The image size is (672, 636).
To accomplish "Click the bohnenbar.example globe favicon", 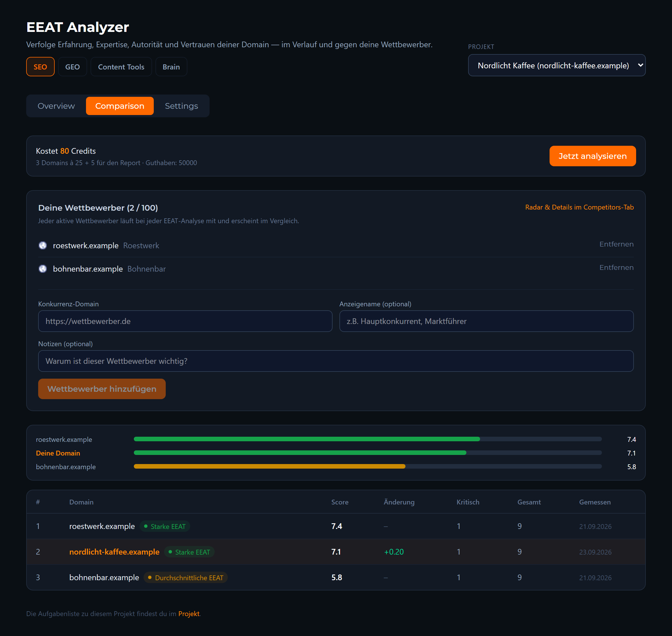I will click(43, 269).
